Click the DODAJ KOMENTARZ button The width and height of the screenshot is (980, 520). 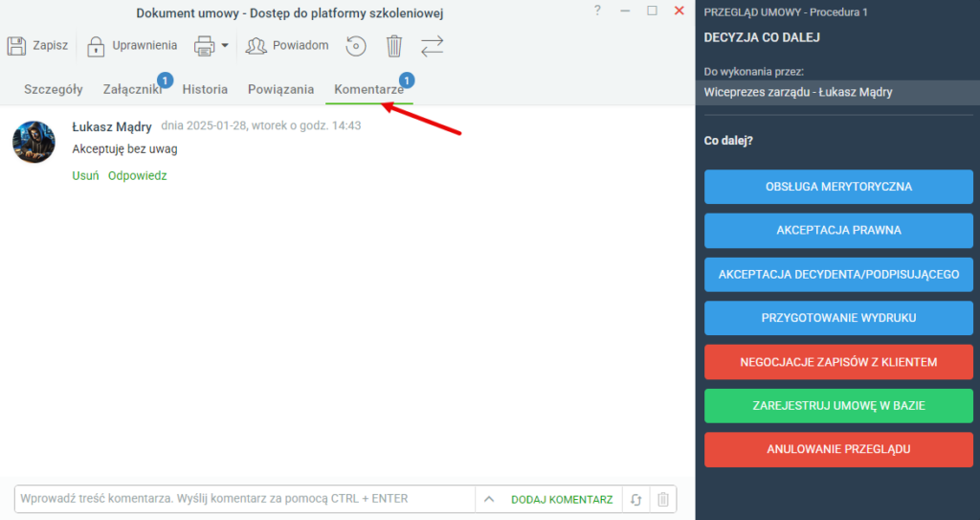click(562, 499)
